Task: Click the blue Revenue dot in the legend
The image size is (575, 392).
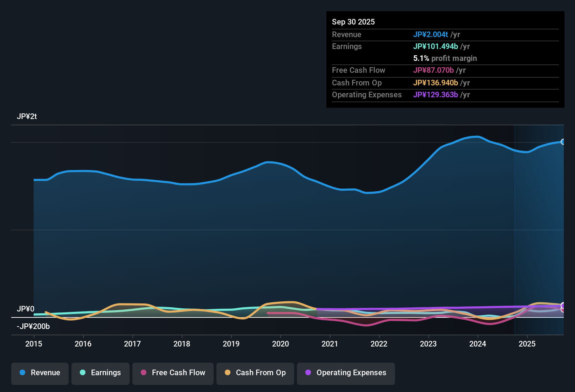Action: [22, 373]
